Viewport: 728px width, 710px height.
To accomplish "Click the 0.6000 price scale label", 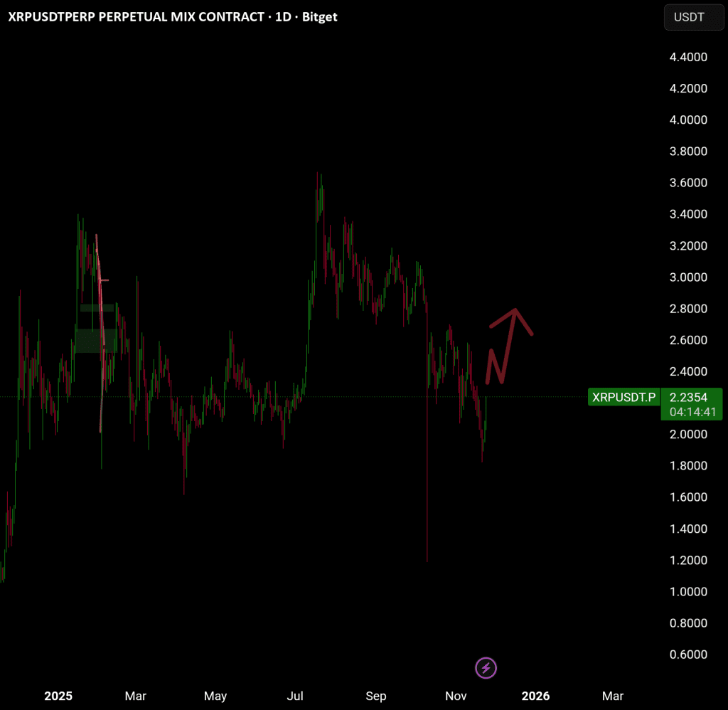I will [x=688, y=654].
